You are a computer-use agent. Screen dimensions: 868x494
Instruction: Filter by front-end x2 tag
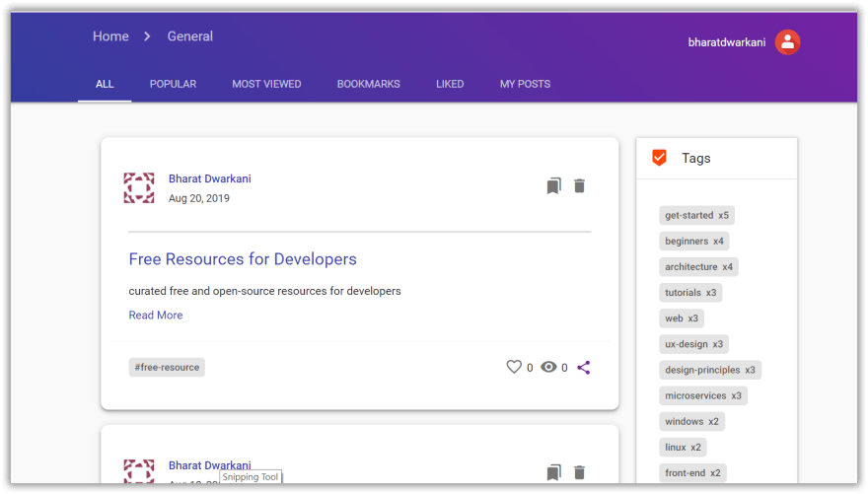click(692, 473)
